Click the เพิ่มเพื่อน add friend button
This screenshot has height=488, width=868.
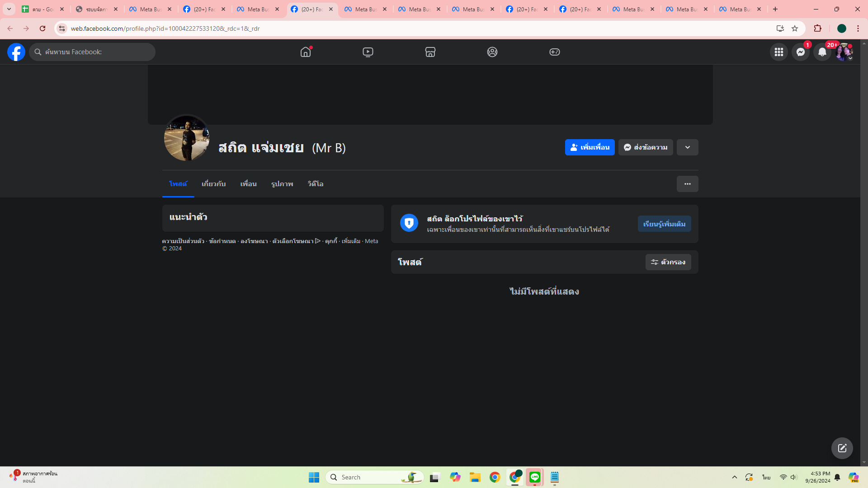tap(590, 147)
